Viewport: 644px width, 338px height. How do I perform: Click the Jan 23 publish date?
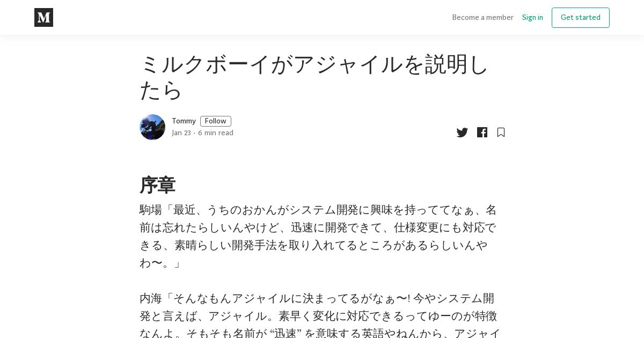pos(181,133)
